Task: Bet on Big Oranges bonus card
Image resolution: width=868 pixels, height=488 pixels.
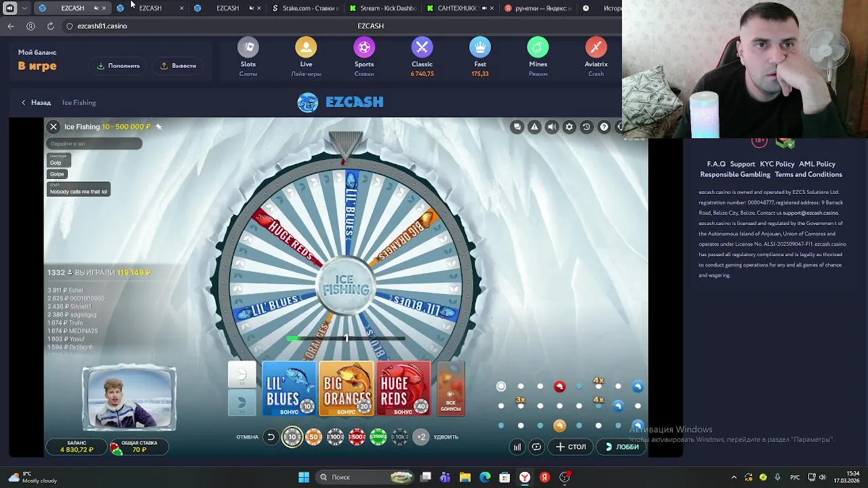Action: pos(346,389)
